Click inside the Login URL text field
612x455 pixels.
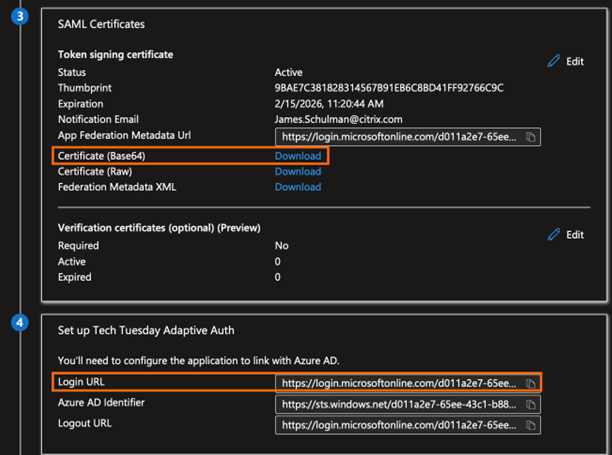(x=400, y=383)
